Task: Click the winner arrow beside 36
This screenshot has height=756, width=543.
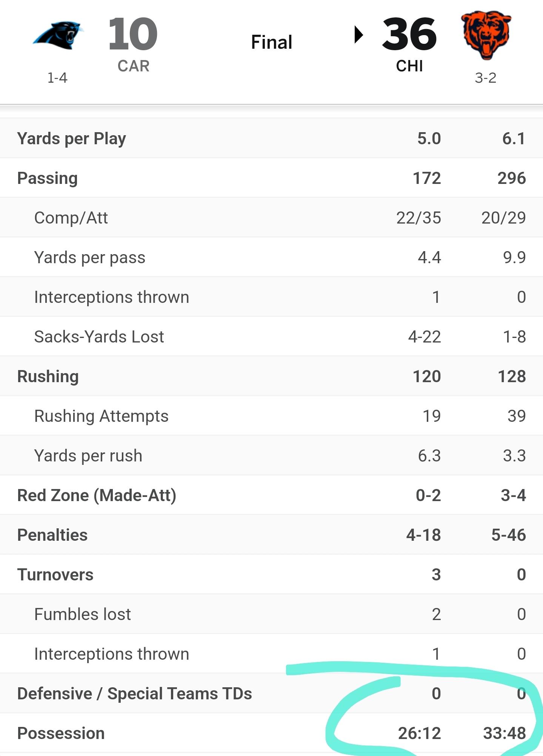Action: (x=358, y=35)
